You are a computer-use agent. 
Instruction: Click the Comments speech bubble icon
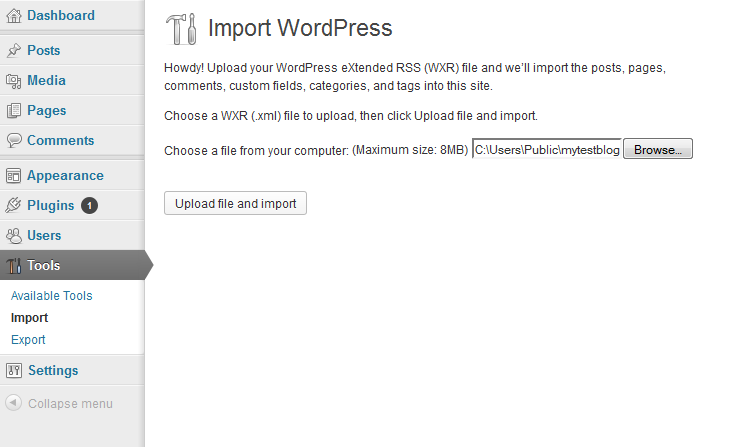click(x=14, y=141)
